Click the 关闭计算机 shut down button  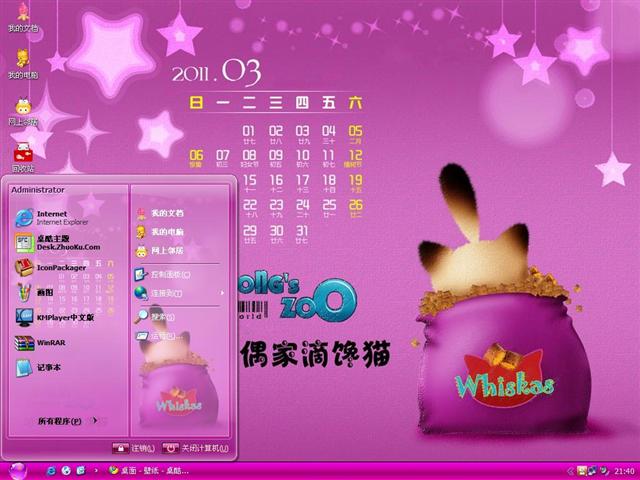coord(196,448)
